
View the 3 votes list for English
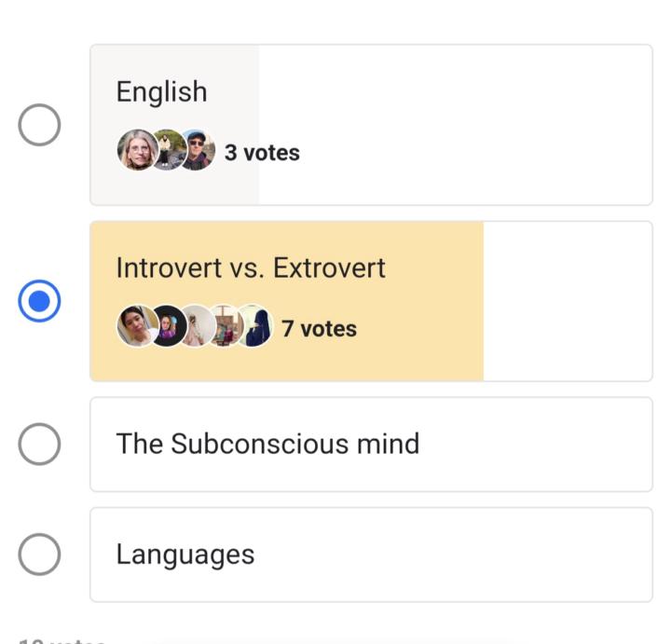click(262, 152)
